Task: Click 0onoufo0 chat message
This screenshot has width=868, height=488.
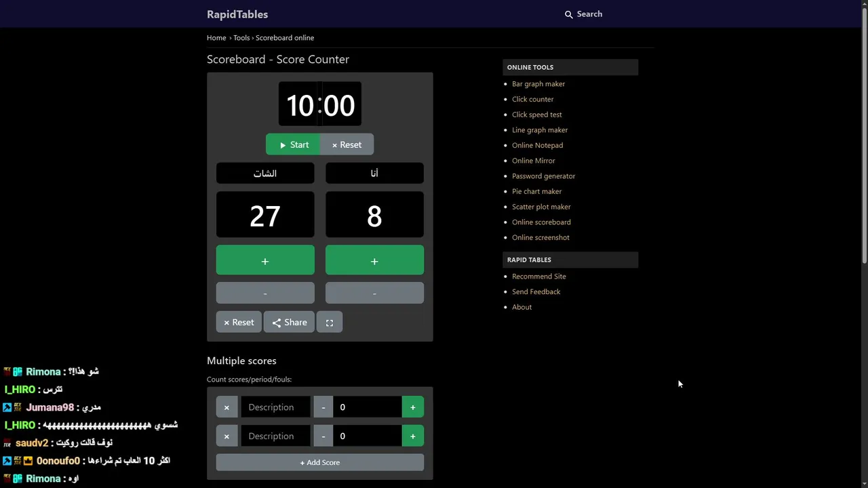Action: [x=86, y=461]
